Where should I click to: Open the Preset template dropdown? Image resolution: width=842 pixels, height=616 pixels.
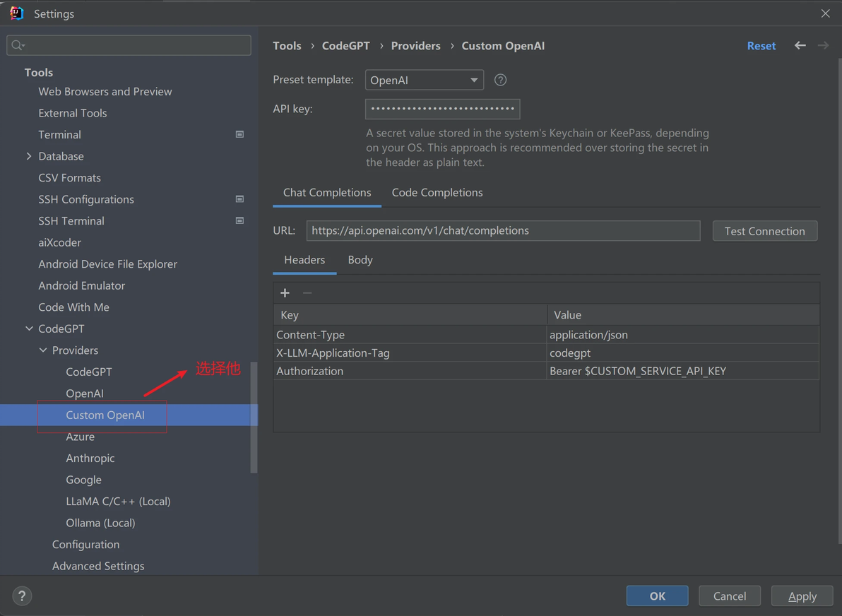pos(424,80)
